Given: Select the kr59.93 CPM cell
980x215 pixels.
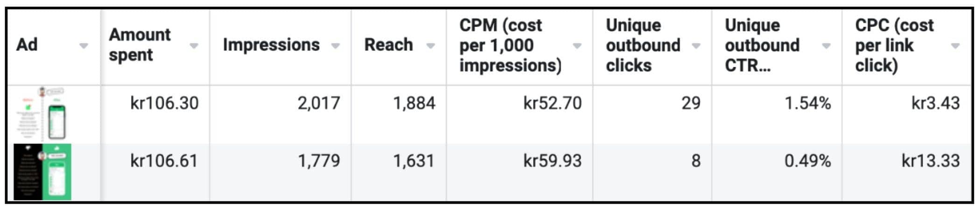Looking at the screenshot, I should pyautogui.click(x=552, y=161).
